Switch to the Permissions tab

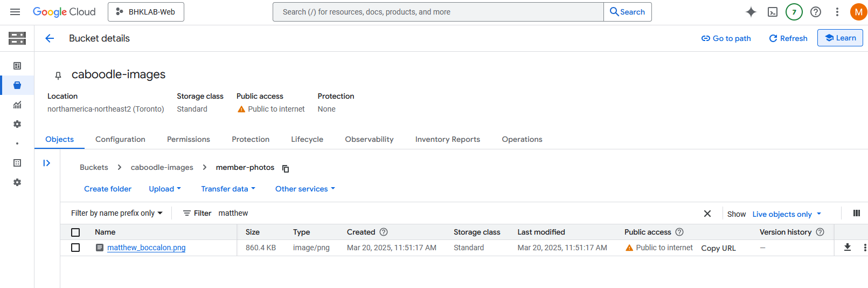188,139
